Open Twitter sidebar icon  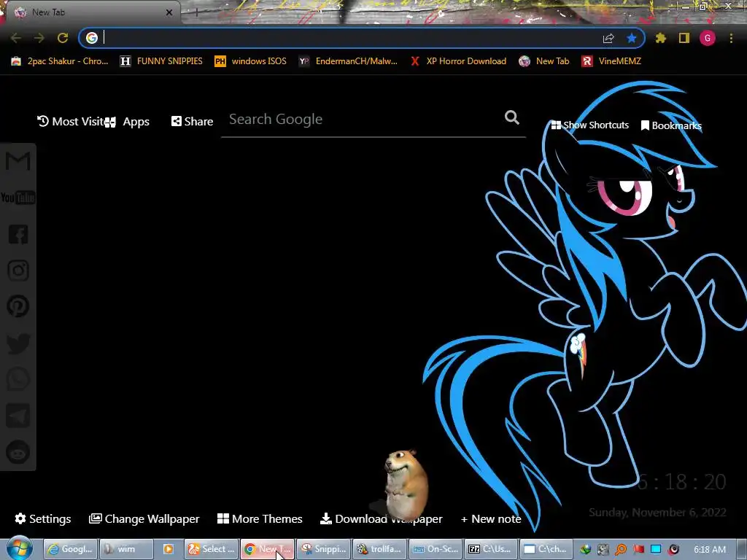18,343
